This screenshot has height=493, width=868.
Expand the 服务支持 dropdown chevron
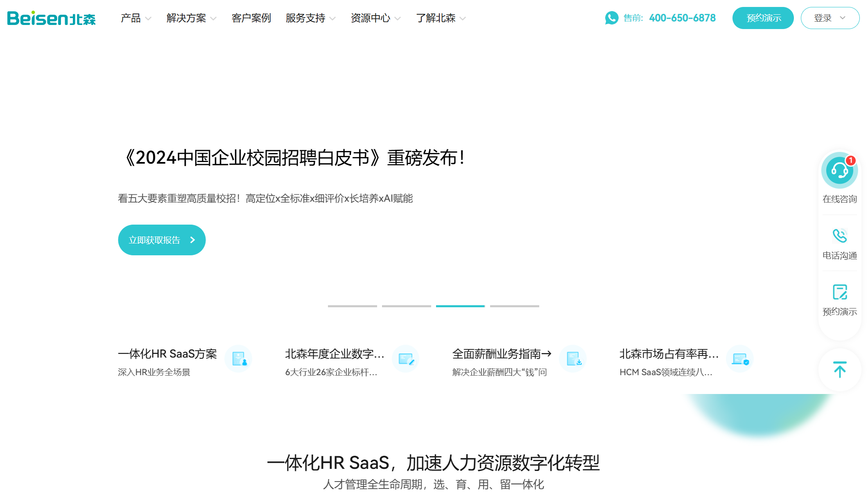tap(332, 18)
